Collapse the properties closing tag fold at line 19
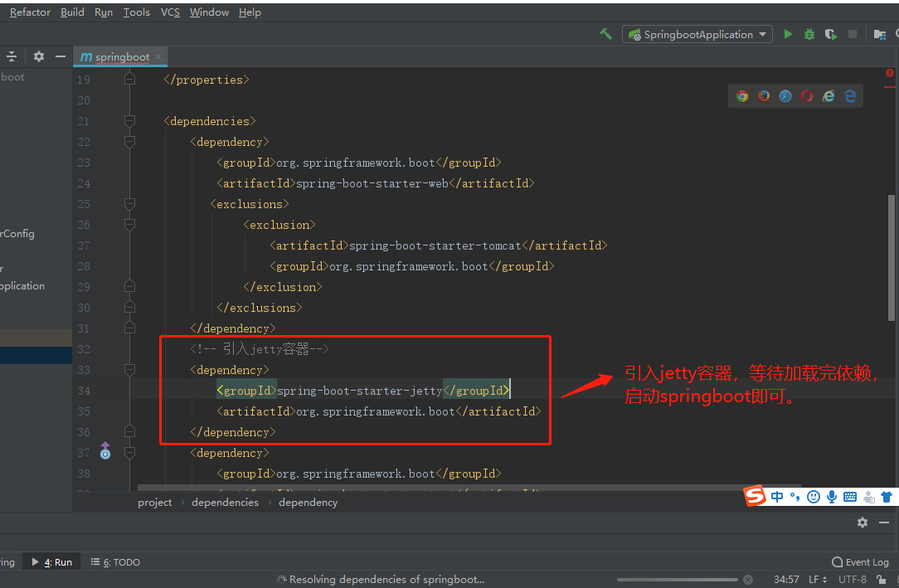The width and height of the screenshot is (899, 588). (x=129, y=79)
